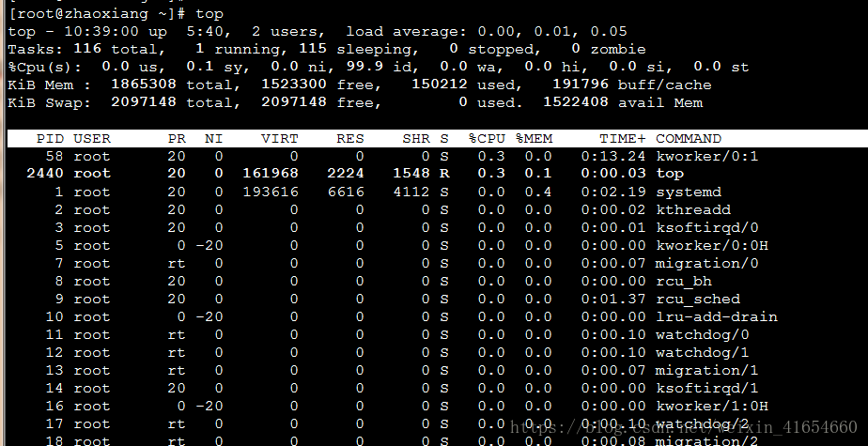This screenshot has height=446, width=868.
Task: Click PID 58 in the process list
Action: [54, 156]
